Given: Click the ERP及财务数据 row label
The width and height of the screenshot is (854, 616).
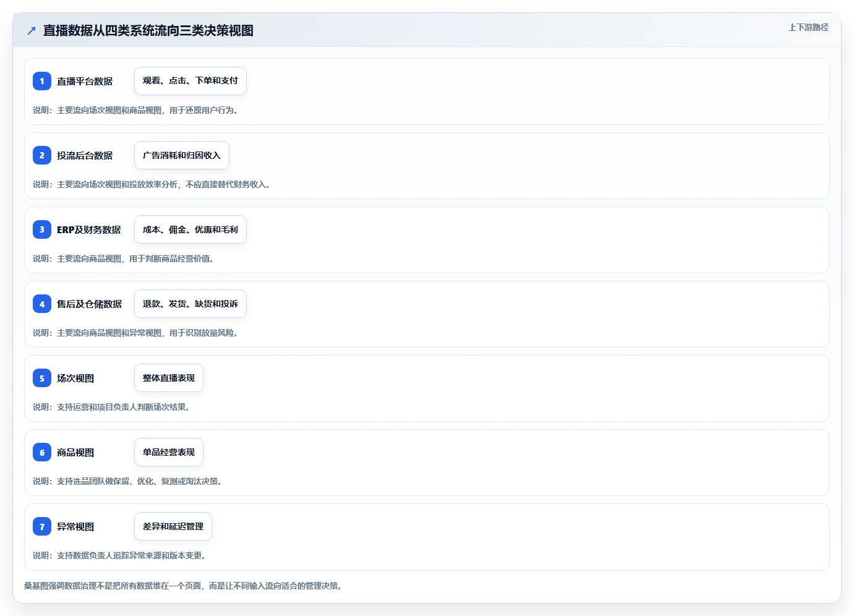Looking at the screenshot, I should point(89,229).
